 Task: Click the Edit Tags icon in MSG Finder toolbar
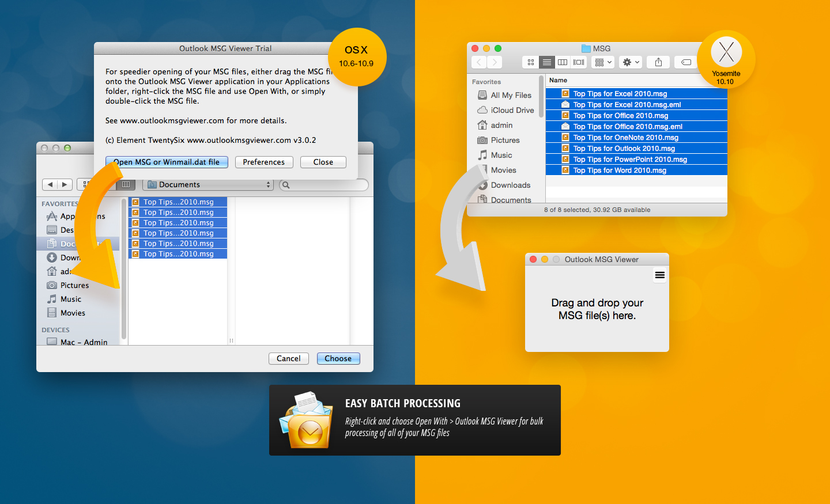686,62
